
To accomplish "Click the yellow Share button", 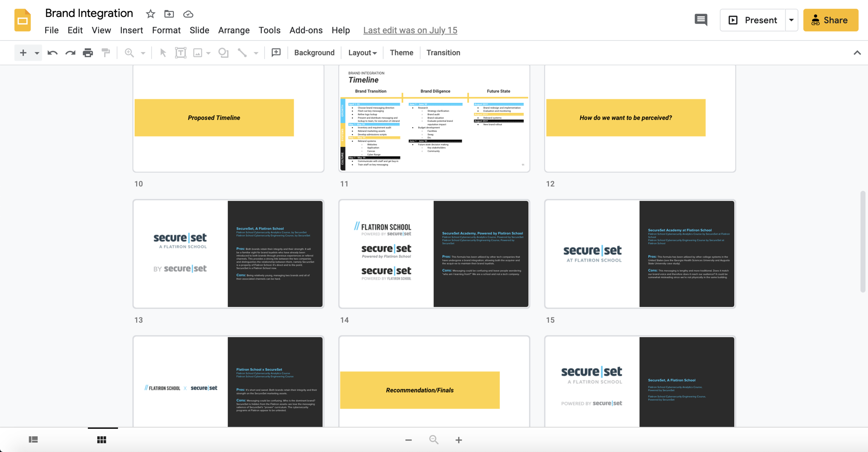I will click(x=831, y=20).
